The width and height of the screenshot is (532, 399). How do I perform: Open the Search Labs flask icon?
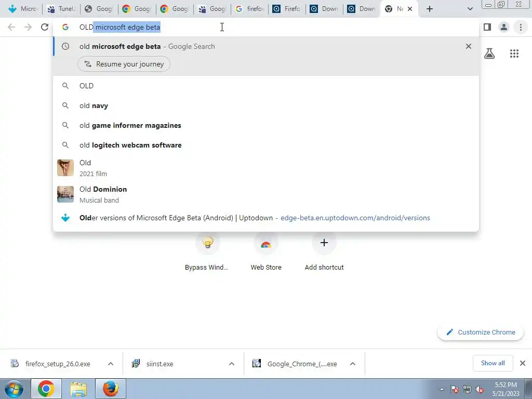(x=489, y=54)
